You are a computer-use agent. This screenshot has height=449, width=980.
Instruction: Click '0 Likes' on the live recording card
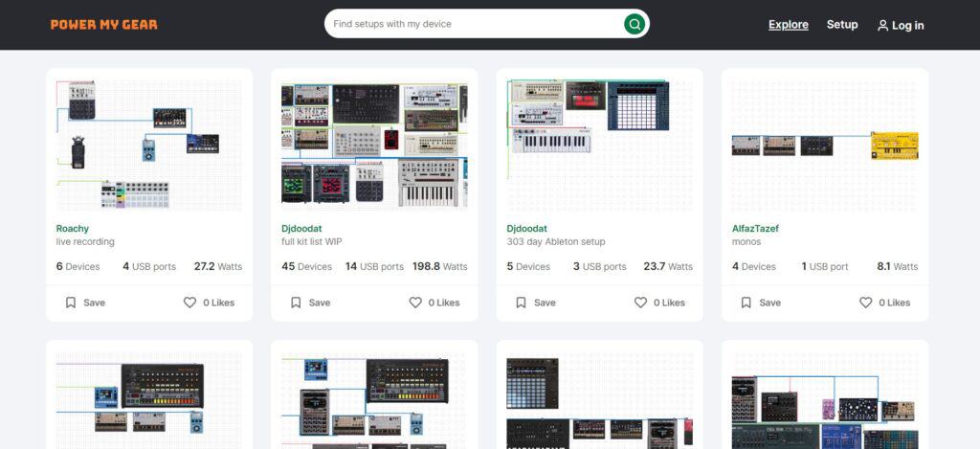coord(219,303)
